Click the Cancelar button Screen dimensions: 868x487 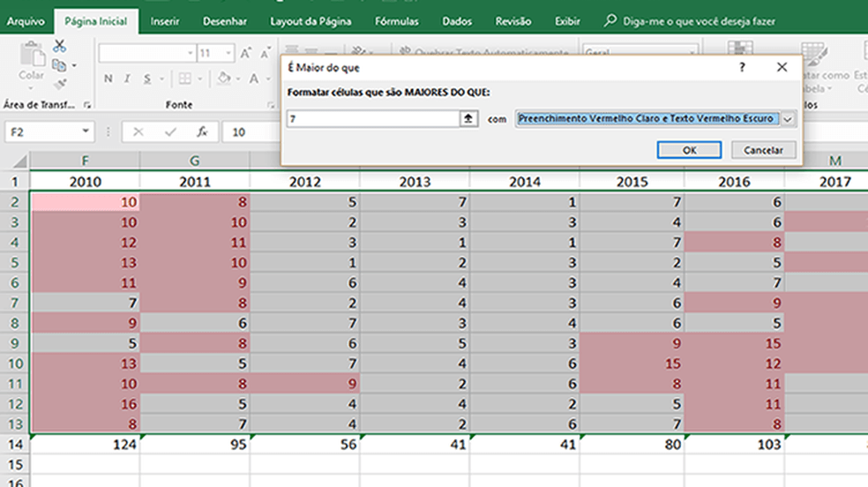[x=763, y=150]
